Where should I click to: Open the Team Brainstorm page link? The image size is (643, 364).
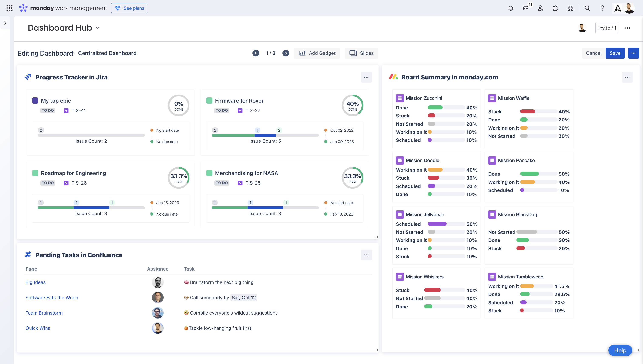44,313
